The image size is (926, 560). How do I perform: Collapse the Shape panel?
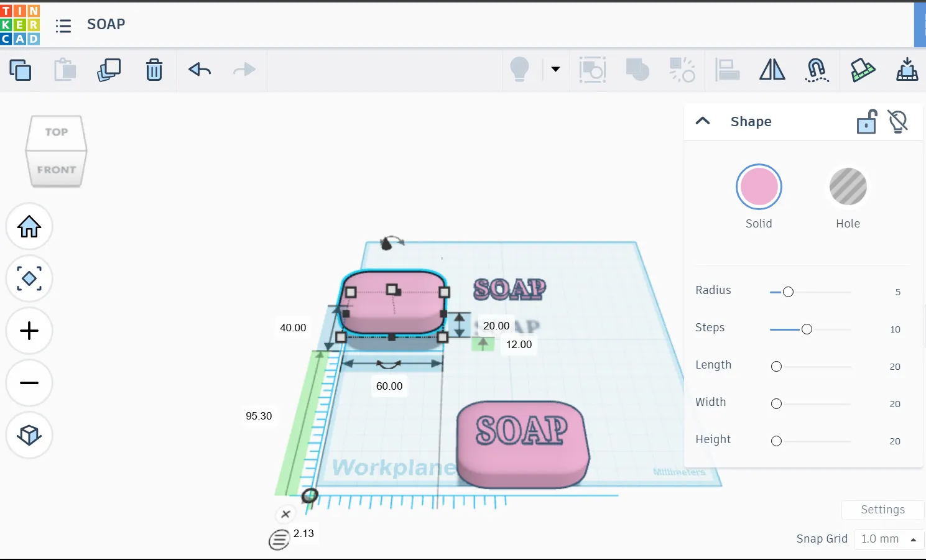tap(703, 121)
